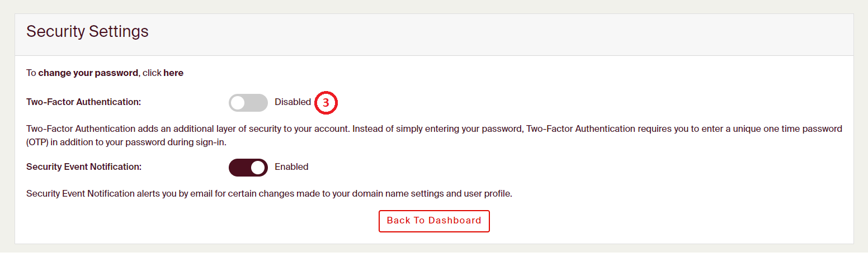Click the "Disabled" status label
The width and height of the screenshot is (868, 257).
pyautogui.click(x=293, y=102)
